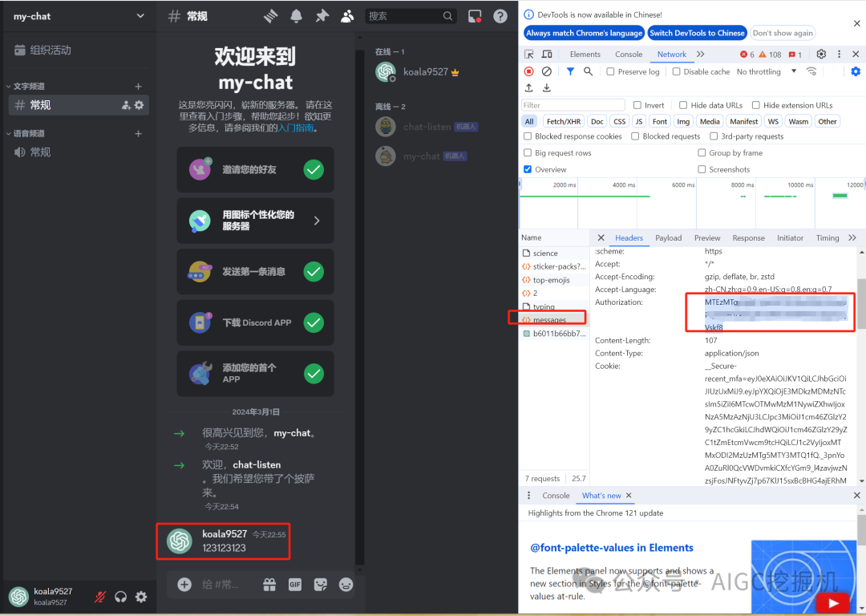The image size is (866, 616).
Task: Stop recording network log with red record button
Action: click(x=528, y=71)
